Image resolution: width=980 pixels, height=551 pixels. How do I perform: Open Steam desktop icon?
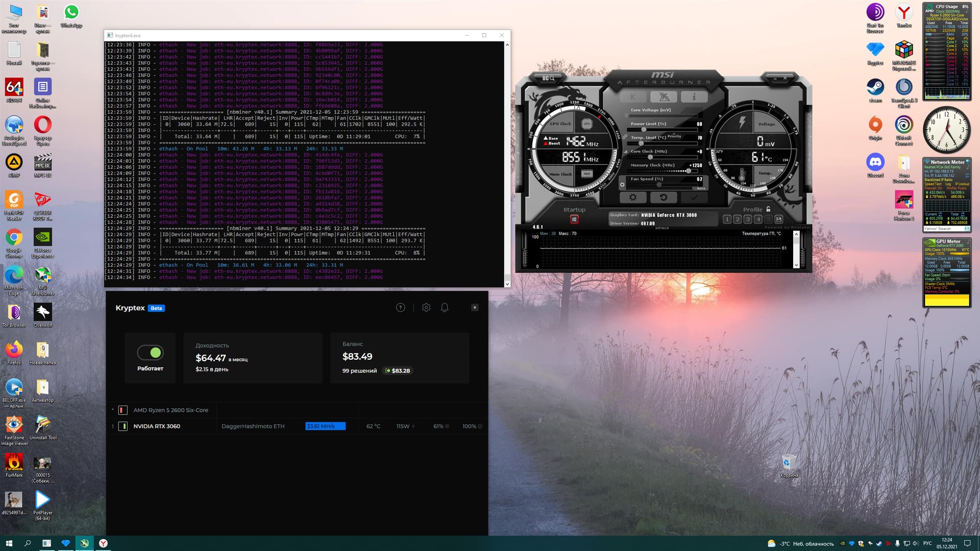click(875, 90)
